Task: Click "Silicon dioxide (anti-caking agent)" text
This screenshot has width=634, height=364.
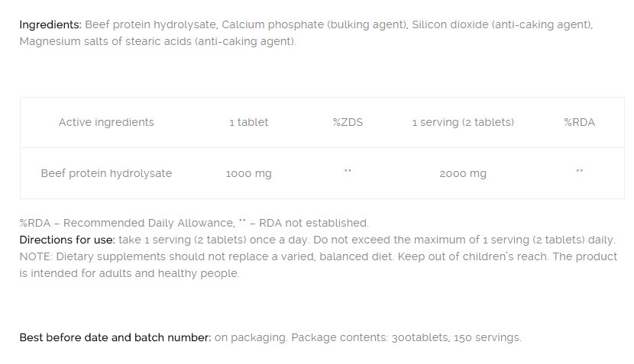Action: tap(502, 24)
